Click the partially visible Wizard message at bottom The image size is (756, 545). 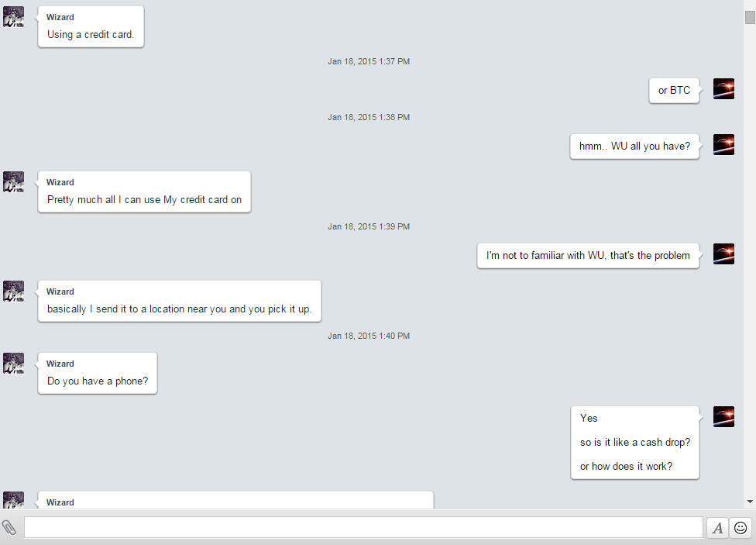(x=235, y=500)
